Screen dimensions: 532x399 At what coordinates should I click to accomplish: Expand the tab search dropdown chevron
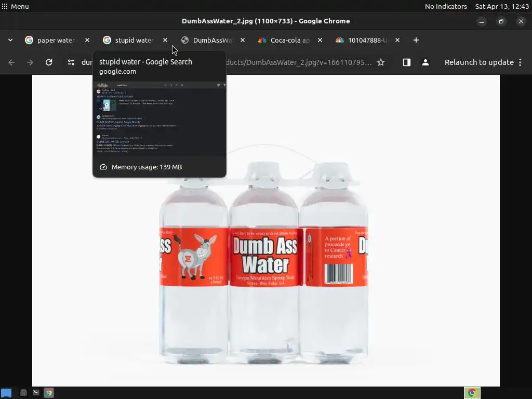(10, 40)
